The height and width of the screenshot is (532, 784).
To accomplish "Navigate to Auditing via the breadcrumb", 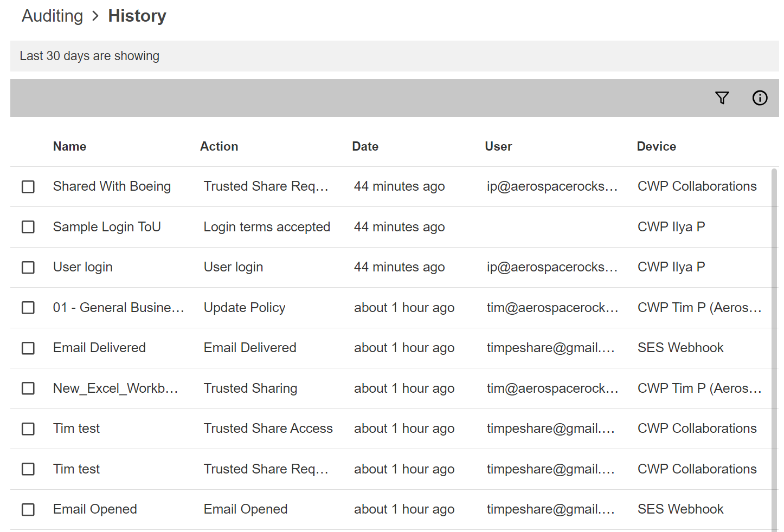I will 52,16.
